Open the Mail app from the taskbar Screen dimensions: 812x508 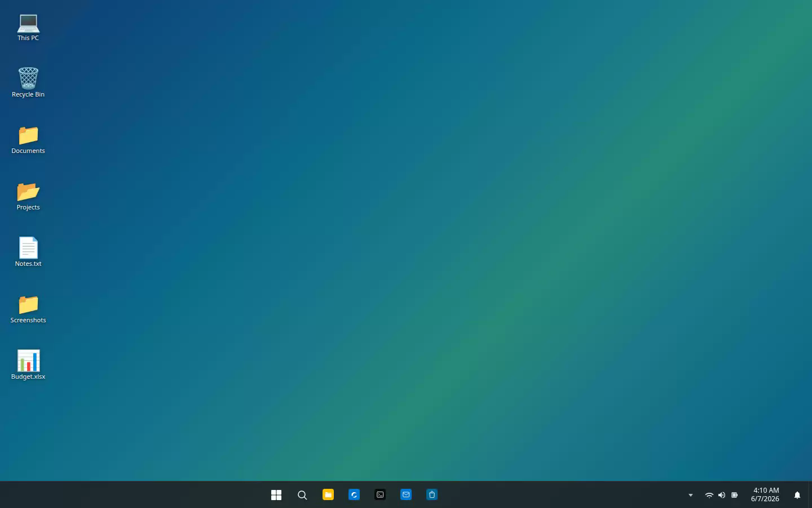tap(406, 495)
